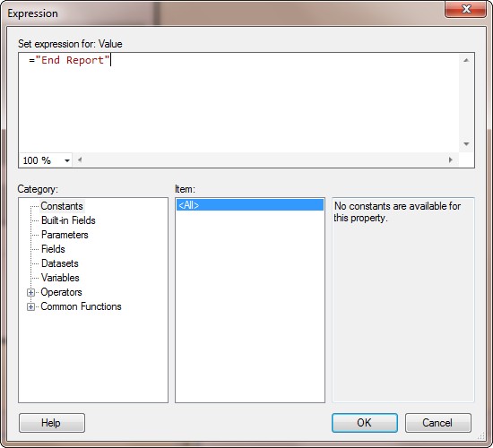Click the horizontal scroll right arrow
493x448 pixels.
451,159
